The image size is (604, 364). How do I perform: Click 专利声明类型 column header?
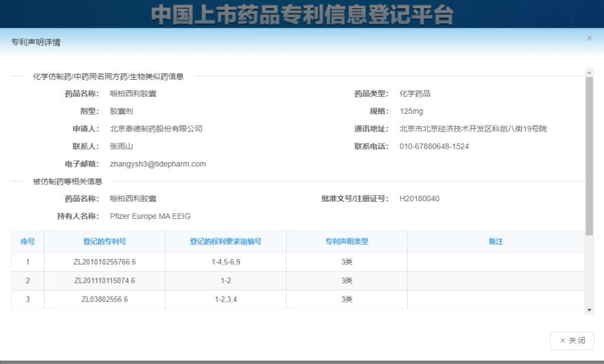tap(347, 241)
